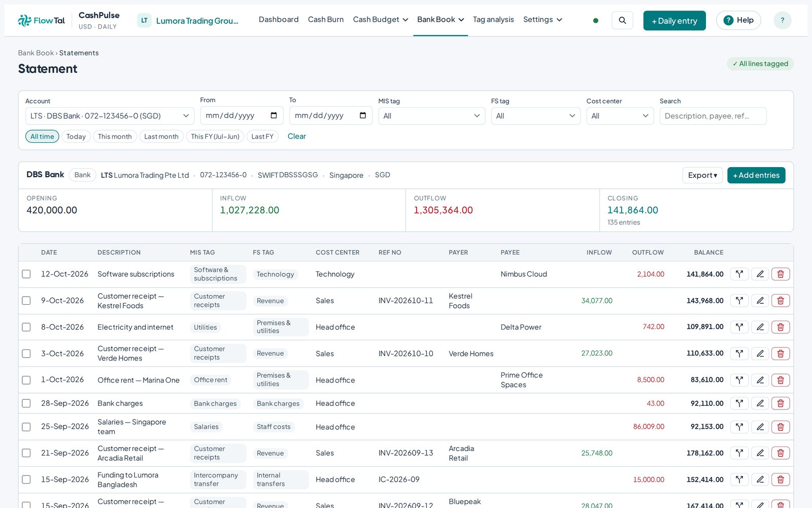The width and height of the screenshot is (812, 508).
Task: Click the + Add entries button
Action: point(756,175)
